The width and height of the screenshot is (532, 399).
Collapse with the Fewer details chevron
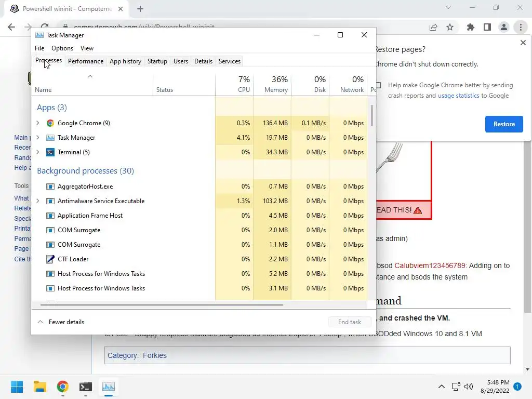point(40,322)
